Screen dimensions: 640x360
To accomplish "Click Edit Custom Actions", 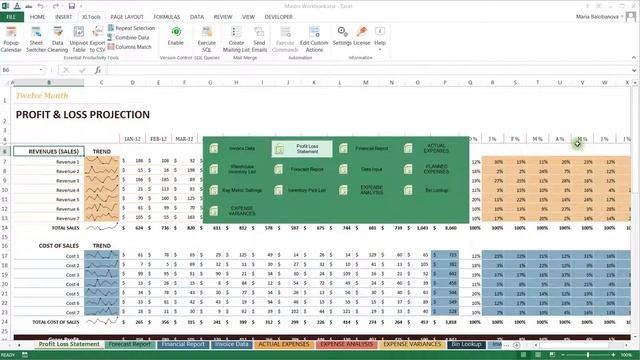I will point(314,39).
